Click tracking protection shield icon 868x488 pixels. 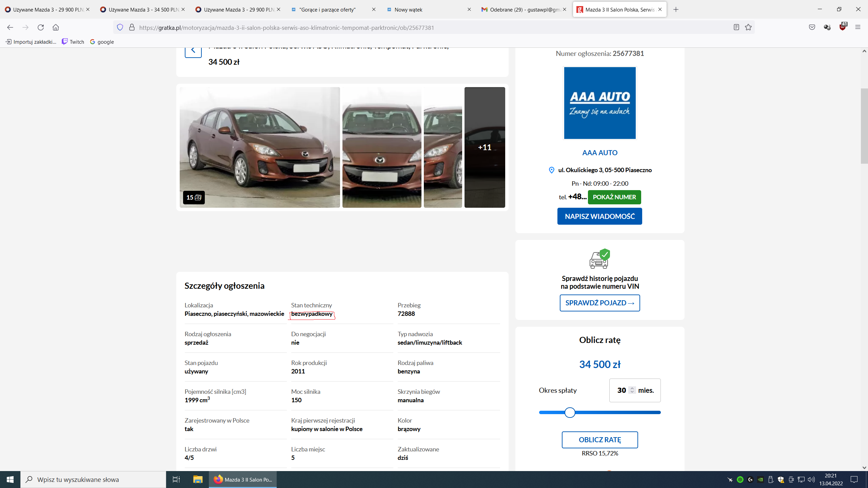click(120, 27)
